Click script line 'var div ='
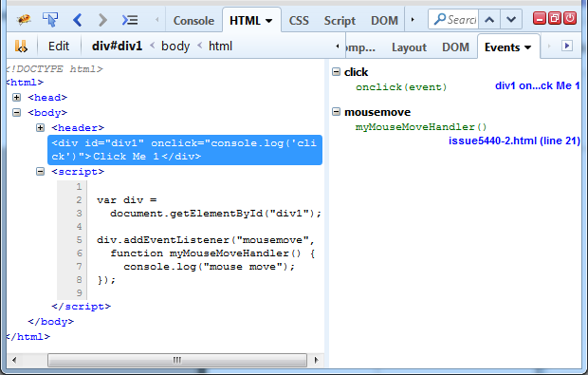The height and width of the screenshot is (375, 588). (x=127, y=200)
